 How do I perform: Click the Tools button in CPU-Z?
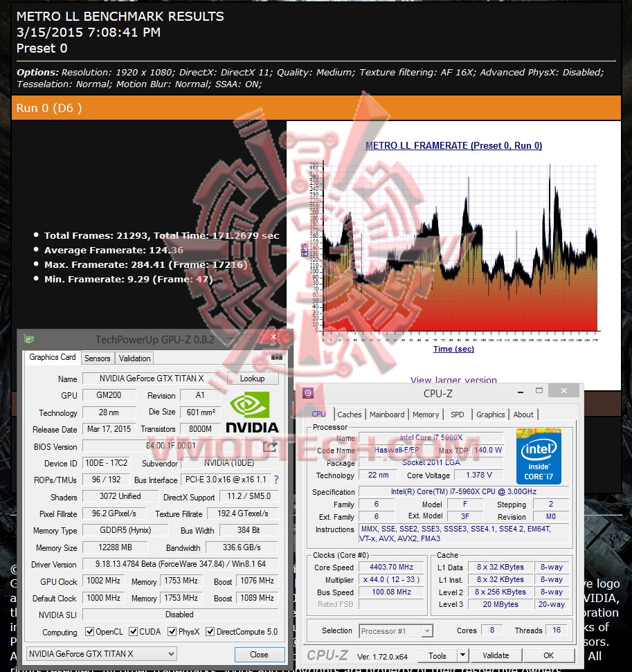[437, 655]
